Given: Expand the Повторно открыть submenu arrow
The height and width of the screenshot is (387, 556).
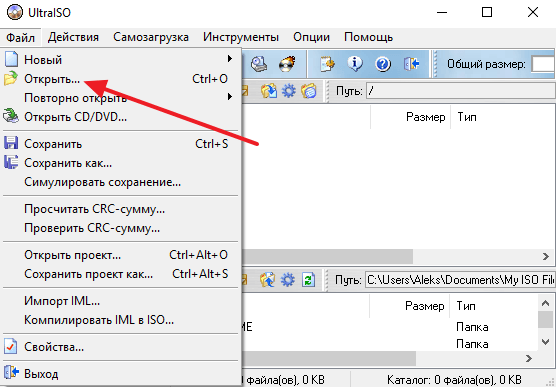Looking at the screenshot, I should (230, 96).
